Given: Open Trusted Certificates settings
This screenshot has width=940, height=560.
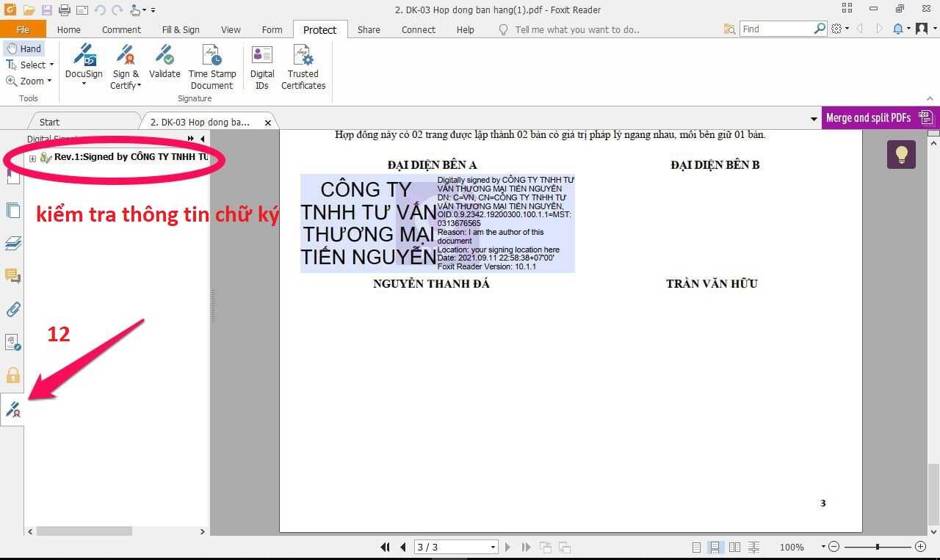Looking at the screenshot, I should (x=303, y=67).
